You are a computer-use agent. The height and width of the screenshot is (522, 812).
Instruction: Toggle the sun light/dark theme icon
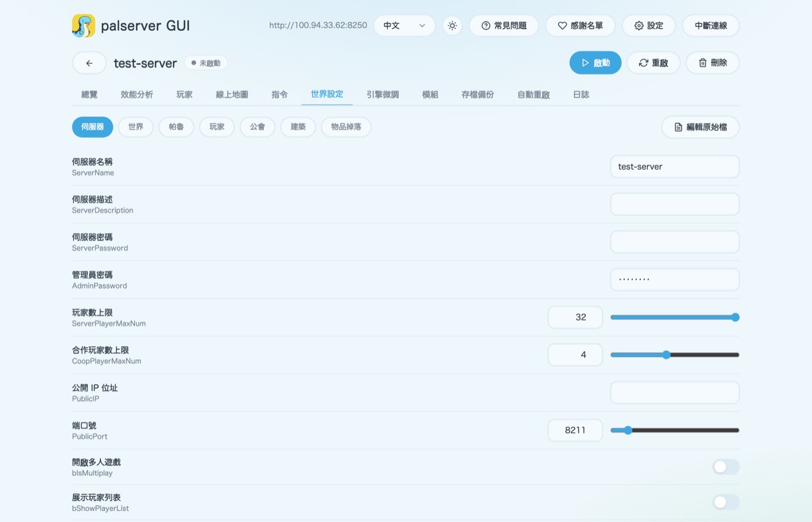click(x=452, y=26)
